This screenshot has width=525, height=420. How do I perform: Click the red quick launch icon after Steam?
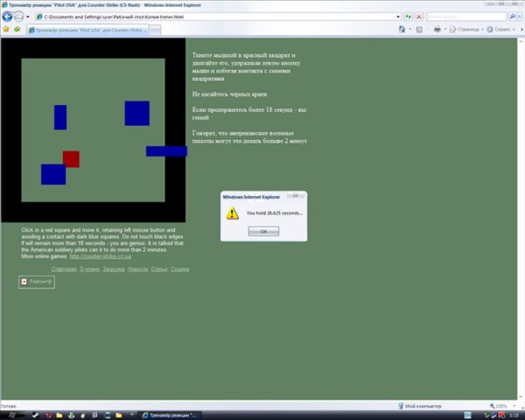tap(48, 416)
